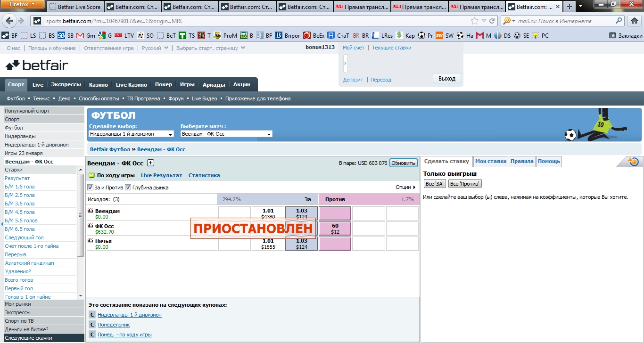Open the Правила tab
The width and height of the screenshot is (644, 343).
(522, 161)
